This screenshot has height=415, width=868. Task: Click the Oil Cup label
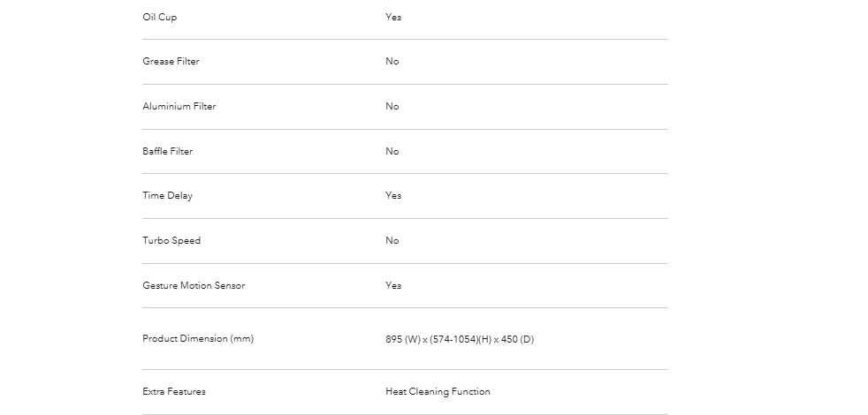pos(159,17)
